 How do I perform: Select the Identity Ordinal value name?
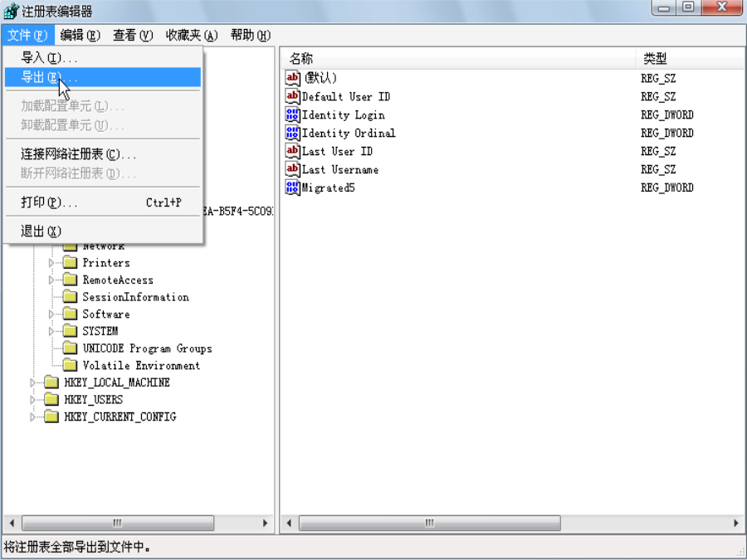349,134
